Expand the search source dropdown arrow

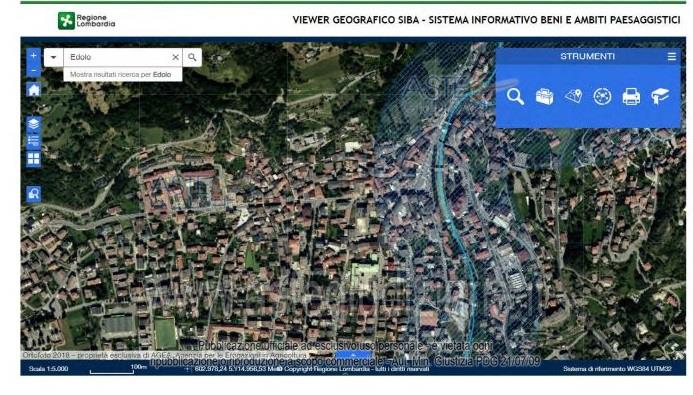53,57
